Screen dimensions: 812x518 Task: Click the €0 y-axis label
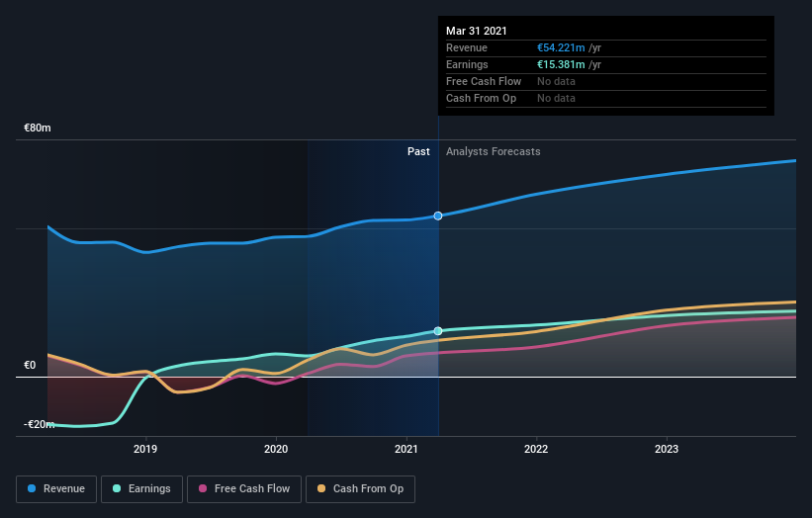[30, 366]
